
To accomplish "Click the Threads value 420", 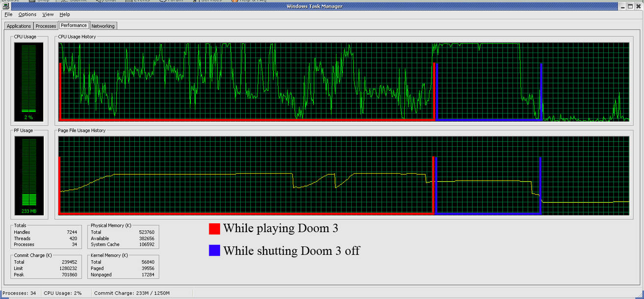I will (x=74, y=239).
